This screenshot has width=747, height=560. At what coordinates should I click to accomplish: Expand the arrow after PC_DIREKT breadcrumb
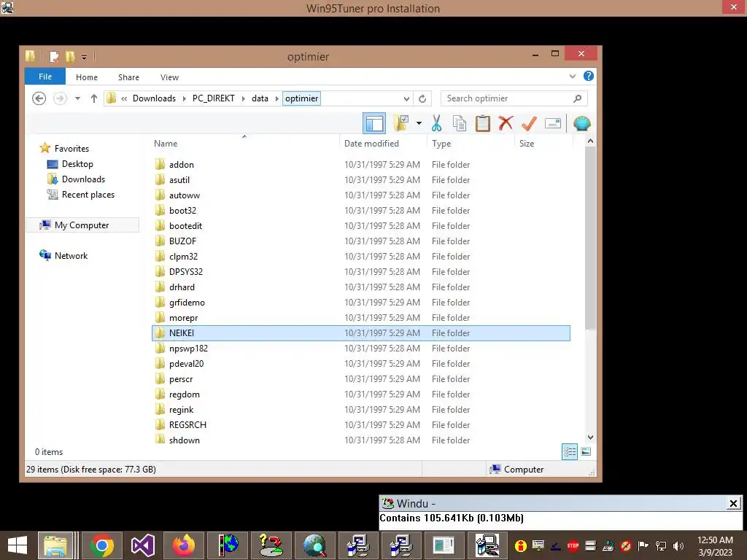[244, 98]
